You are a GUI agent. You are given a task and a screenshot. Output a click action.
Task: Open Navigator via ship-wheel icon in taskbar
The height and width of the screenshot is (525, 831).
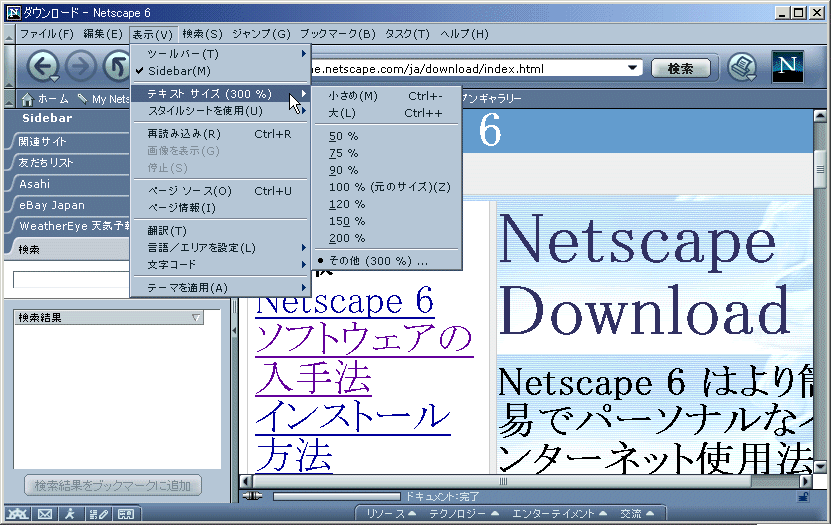point(17,513)
